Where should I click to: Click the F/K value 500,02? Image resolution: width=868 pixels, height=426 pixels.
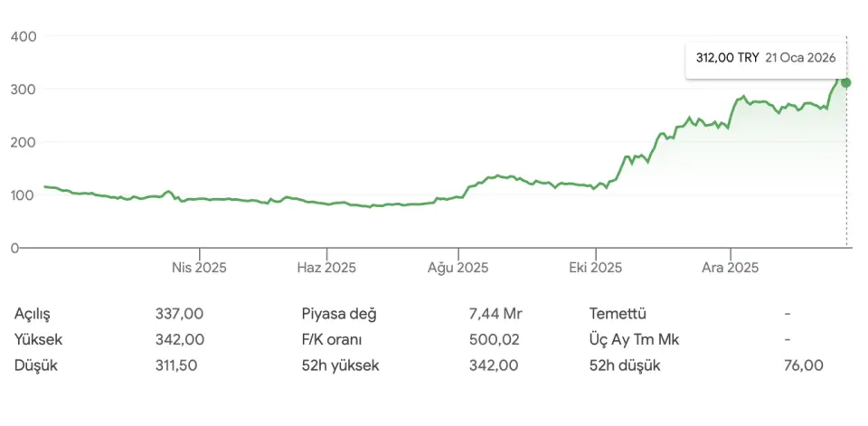pos(494,340)
